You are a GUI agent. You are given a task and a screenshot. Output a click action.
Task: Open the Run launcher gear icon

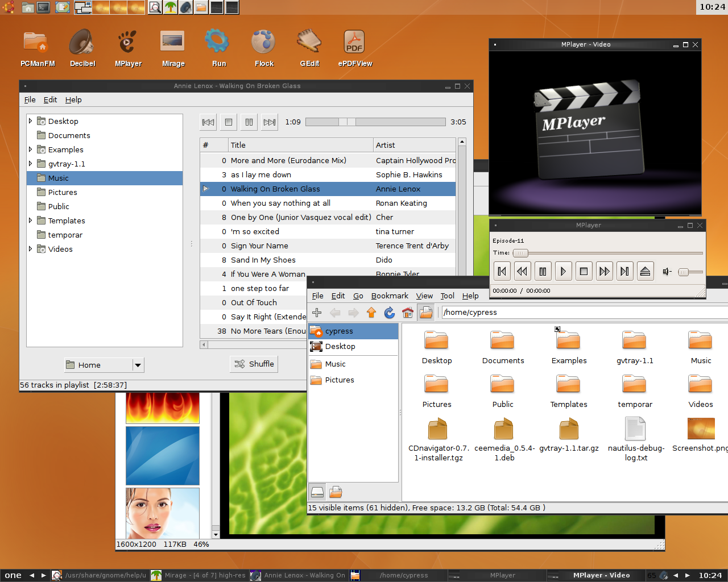(218, 48)
